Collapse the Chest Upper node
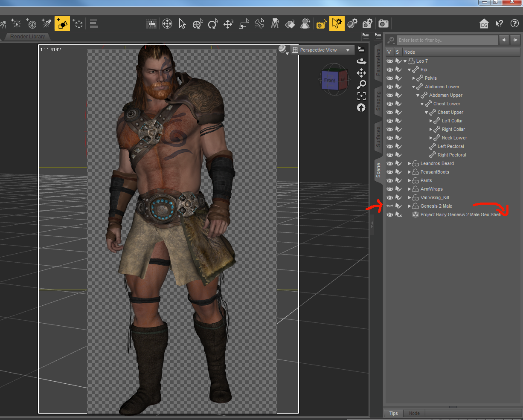Image resolution: width=523 pixels, height=420 pixels. [427, 113]
